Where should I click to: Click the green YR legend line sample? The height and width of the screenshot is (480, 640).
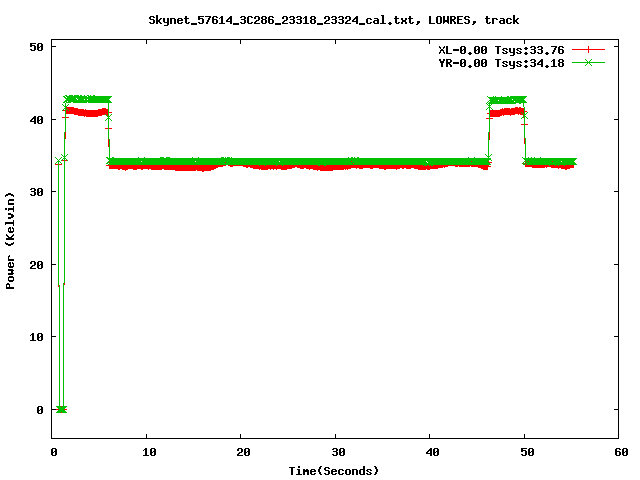coord(588,63)
